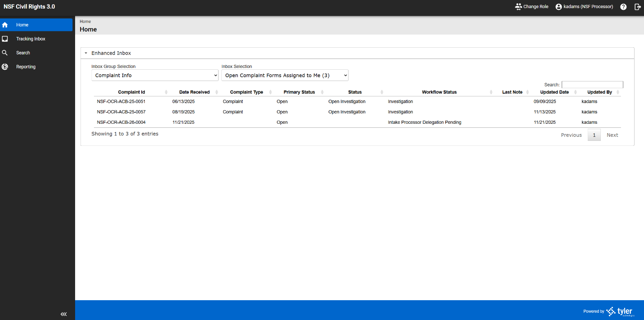Image resolution: width=644 pixels, height=320 pixels.
Task: Open the Inbox Group Selection dropdown
Action: (x=155, y=75)
